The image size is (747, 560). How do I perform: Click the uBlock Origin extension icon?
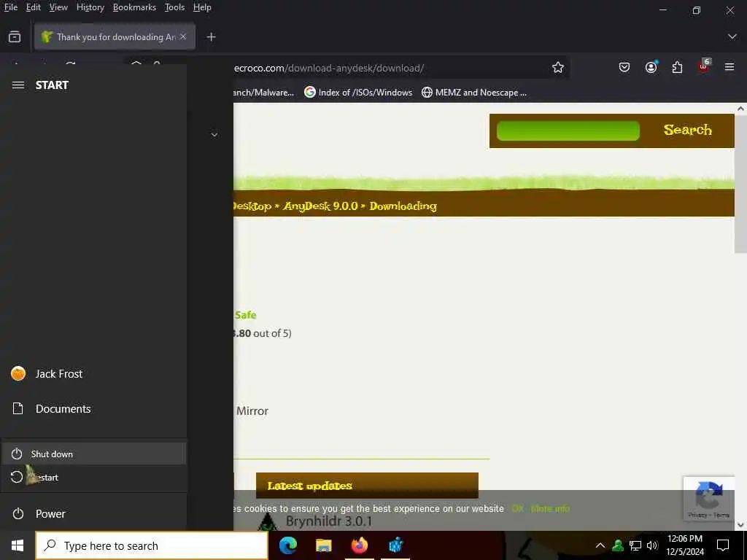tap(704, 66)
